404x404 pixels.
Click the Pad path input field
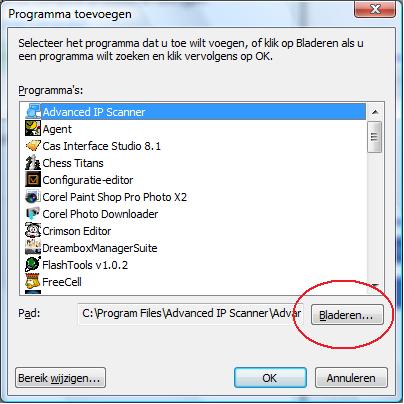[x=190, y=314]
